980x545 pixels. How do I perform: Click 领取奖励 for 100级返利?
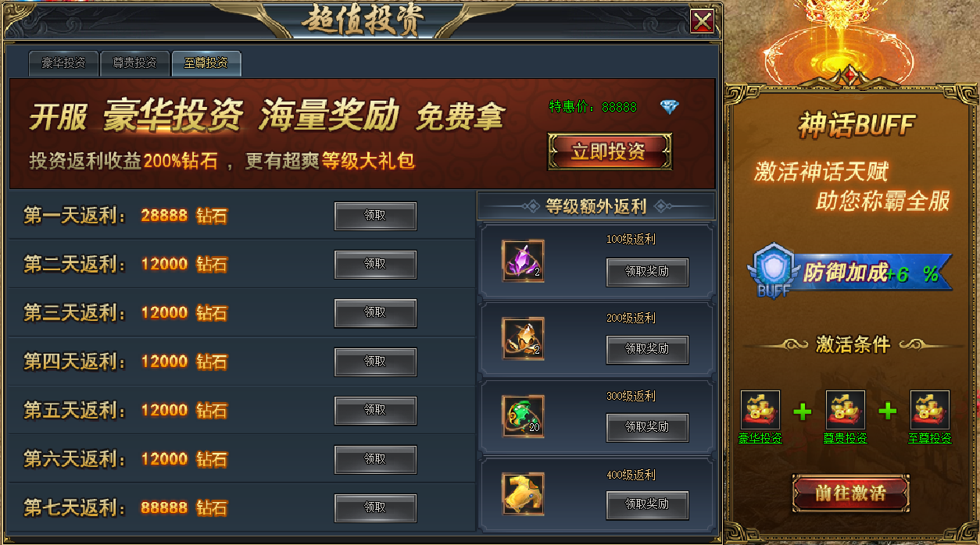[647, 272]
